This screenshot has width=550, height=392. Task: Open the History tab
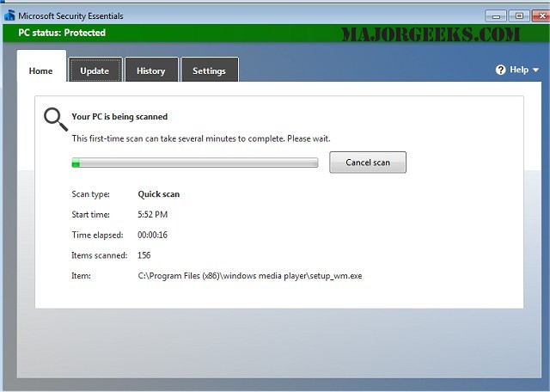(151, 70)
